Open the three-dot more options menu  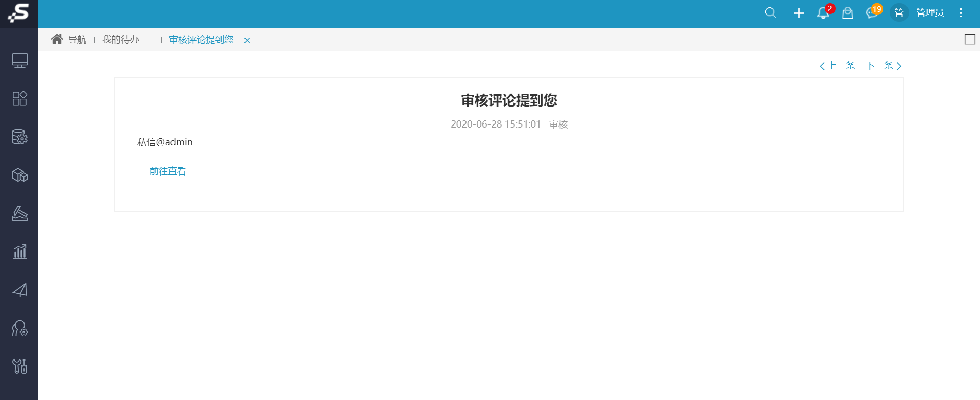961,13
